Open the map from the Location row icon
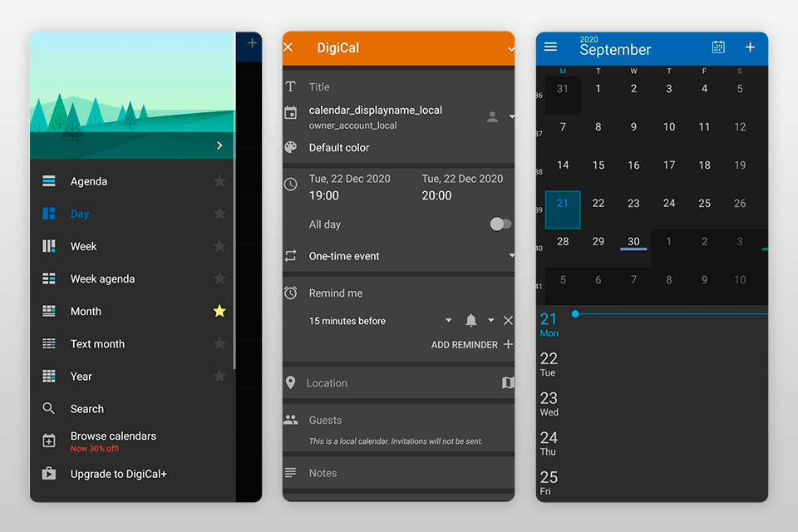The height and width of the screenshot is (532, 798). tap(507, 382)
